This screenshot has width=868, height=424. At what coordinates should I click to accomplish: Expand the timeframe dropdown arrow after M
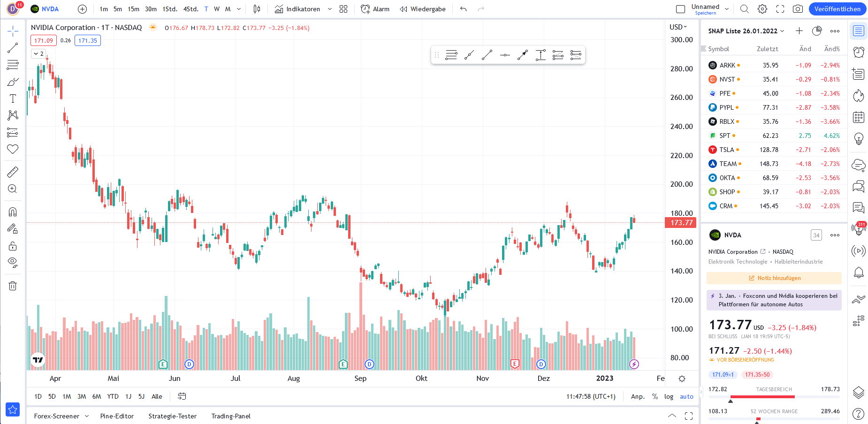(239, 9)
